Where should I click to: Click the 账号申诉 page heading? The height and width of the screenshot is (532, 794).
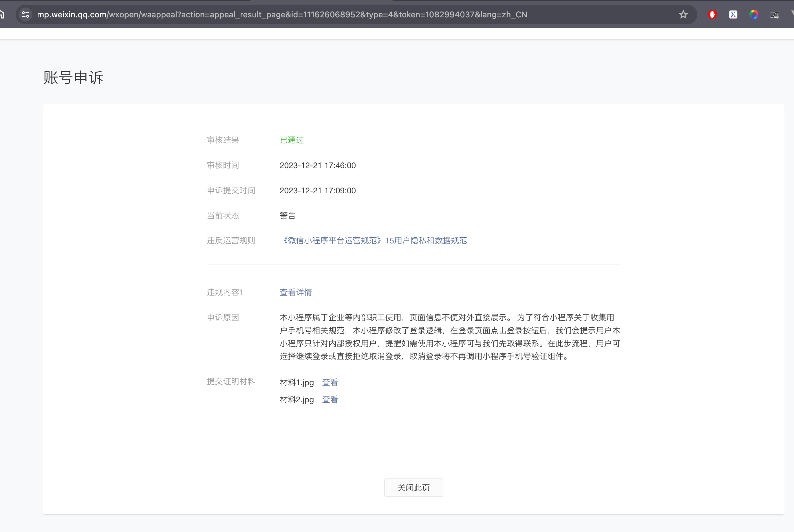(x=73, y=77)
